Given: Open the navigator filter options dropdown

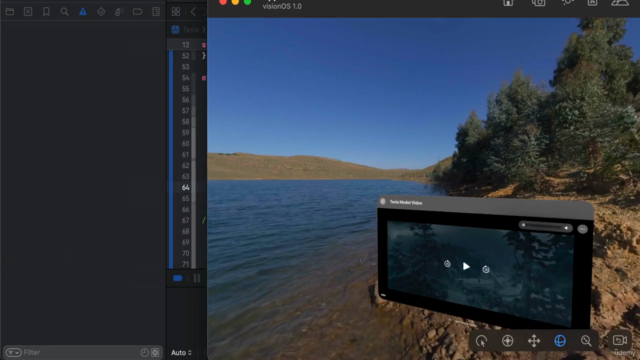Looking at the screenshot, I should 13,353.
